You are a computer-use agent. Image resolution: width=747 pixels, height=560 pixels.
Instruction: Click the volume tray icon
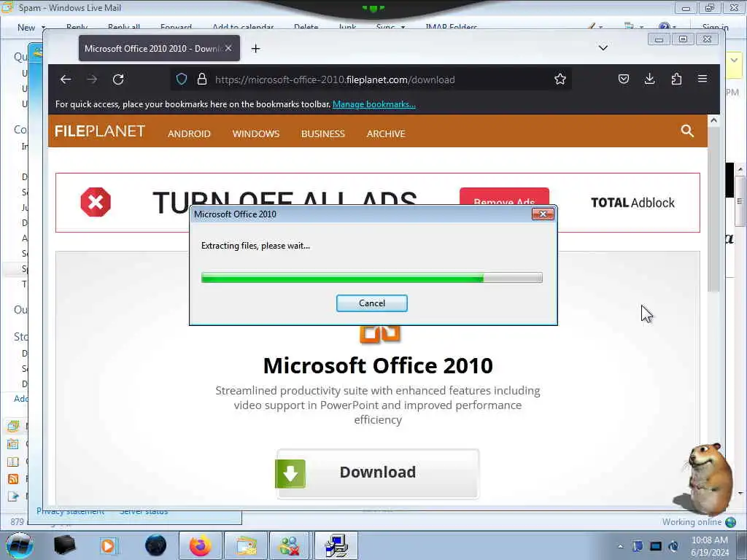click(x=673, y=546)
